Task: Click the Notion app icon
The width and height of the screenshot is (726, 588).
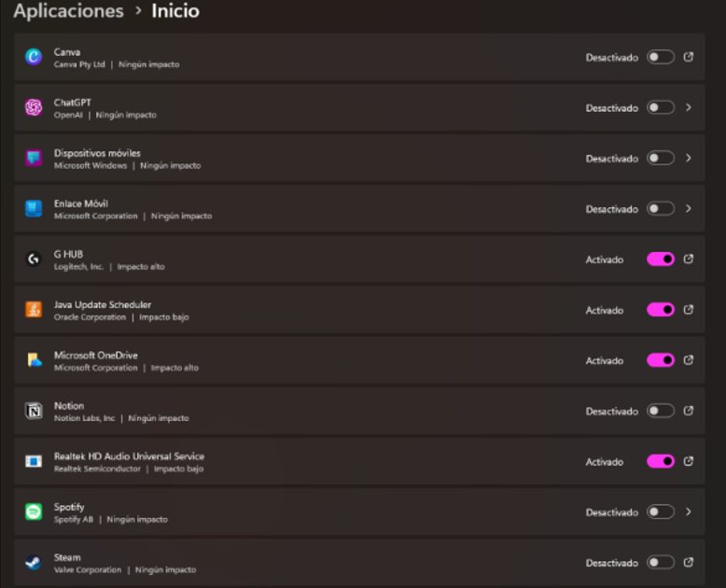Action: 34,411
